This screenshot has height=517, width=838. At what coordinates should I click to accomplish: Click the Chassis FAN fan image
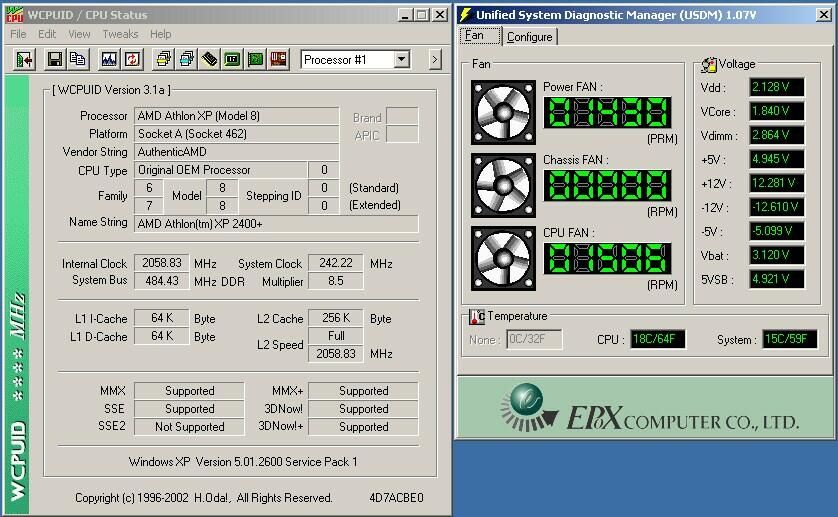503,186
